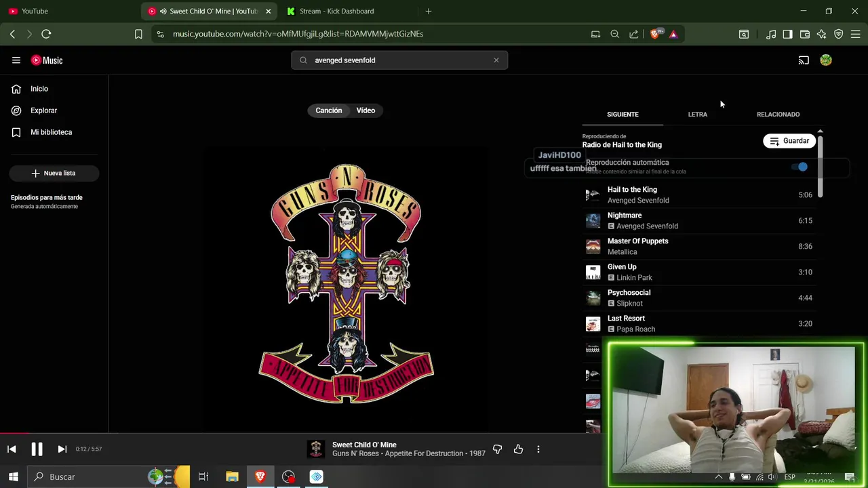
Task: Open Brave VPN shield icon
Action: click(839, 34)
